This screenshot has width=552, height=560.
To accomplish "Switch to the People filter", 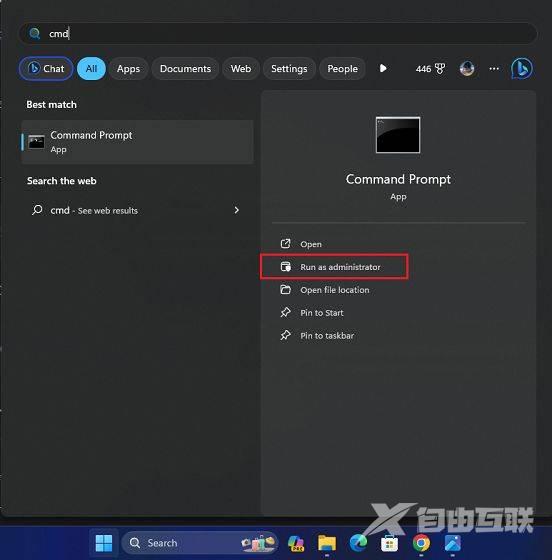I will (x=342, y=68).
